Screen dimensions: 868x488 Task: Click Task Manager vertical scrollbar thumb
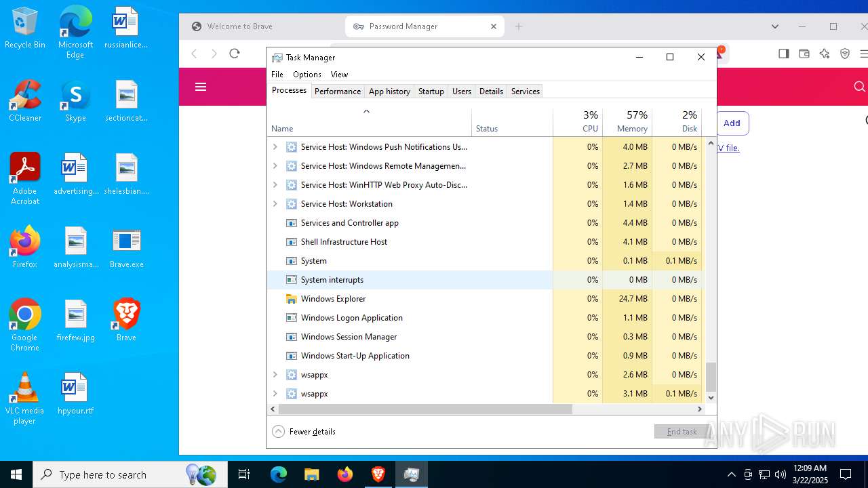click(x=711, y=377)
